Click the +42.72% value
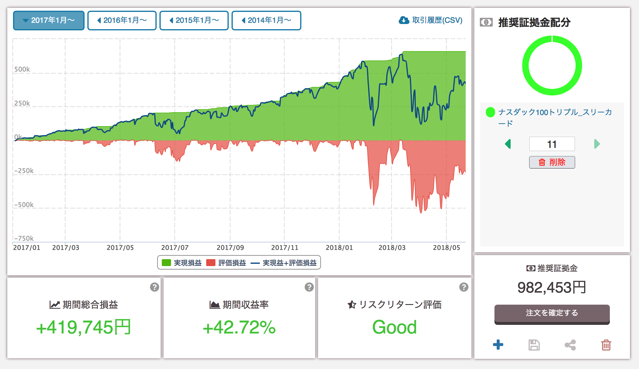The height and width of the screenshot is (369, 639). click(239, 327)
